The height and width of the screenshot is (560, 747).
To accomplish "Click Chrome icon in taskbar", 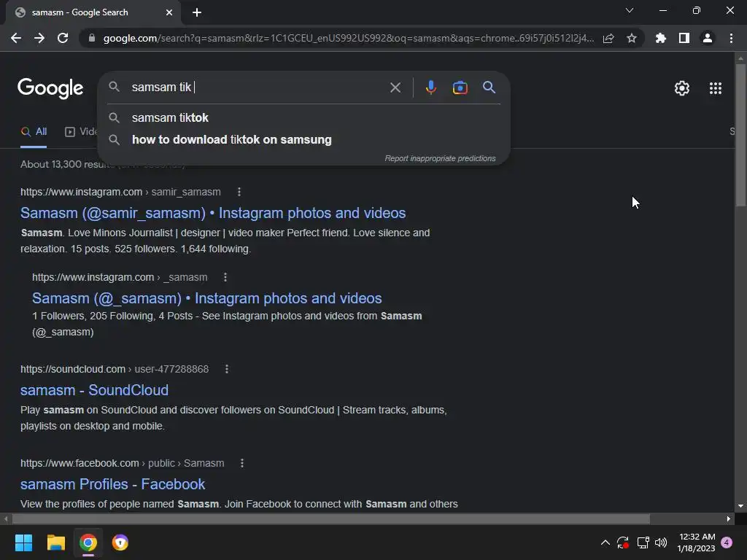I will click(88, 542).
